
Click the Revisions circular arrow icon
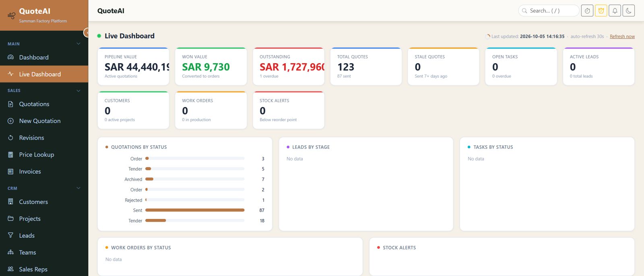click(11, 138)
